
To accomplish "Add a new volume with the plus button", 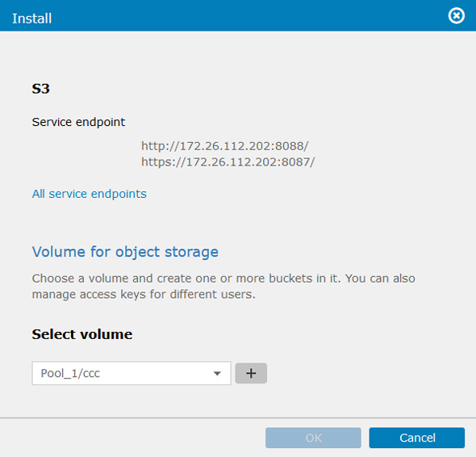I will click(251, 373).
